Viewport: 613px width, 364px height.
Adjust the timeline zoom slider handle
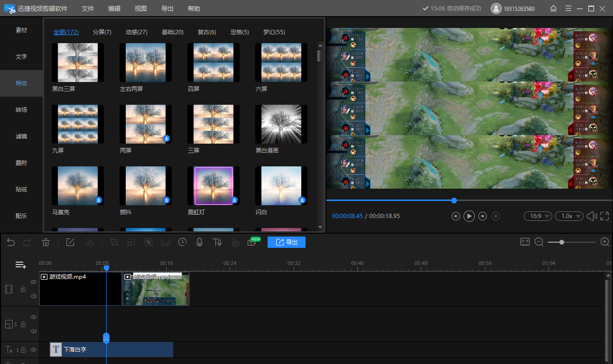point(562,242)
